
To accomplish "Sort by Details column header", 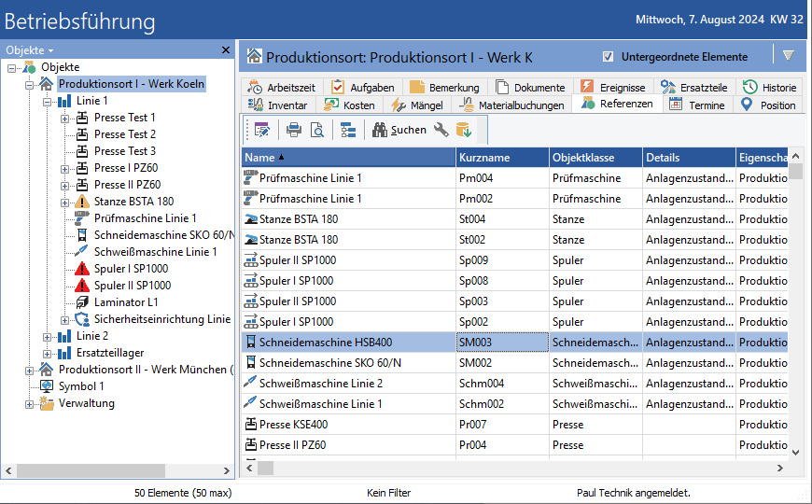I will pos(689,158).
